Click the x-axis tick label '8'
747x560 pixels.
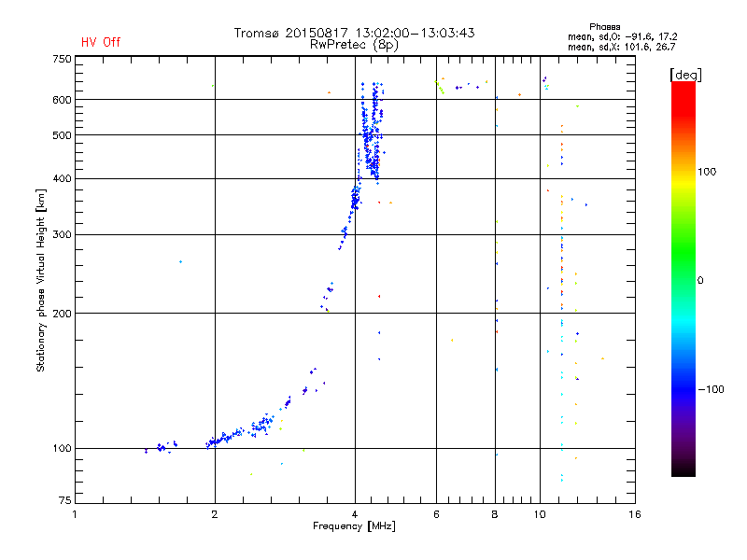pyautogui.click(x=495, y=514)
